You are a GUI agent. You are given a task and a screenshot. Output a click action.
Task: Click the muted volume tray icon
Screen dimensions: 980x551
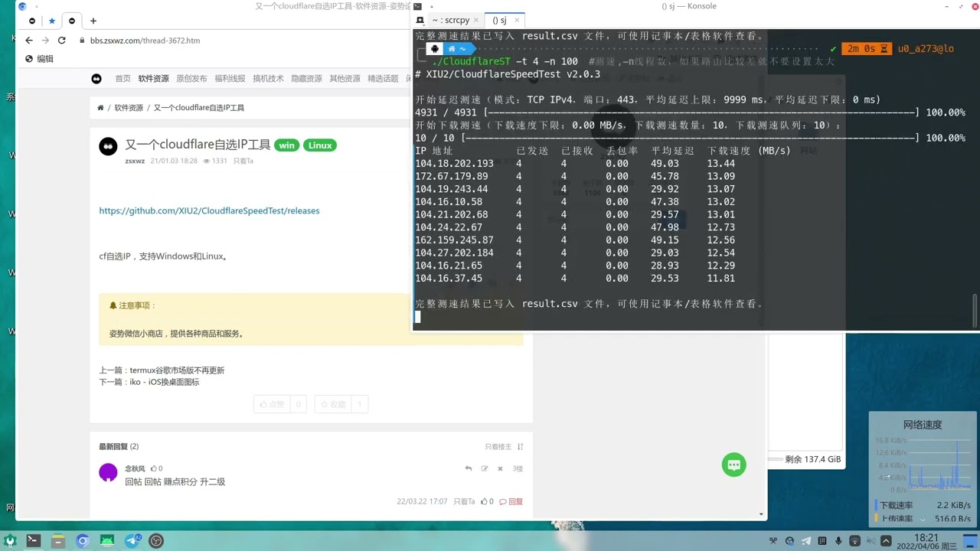pos(871,541)
